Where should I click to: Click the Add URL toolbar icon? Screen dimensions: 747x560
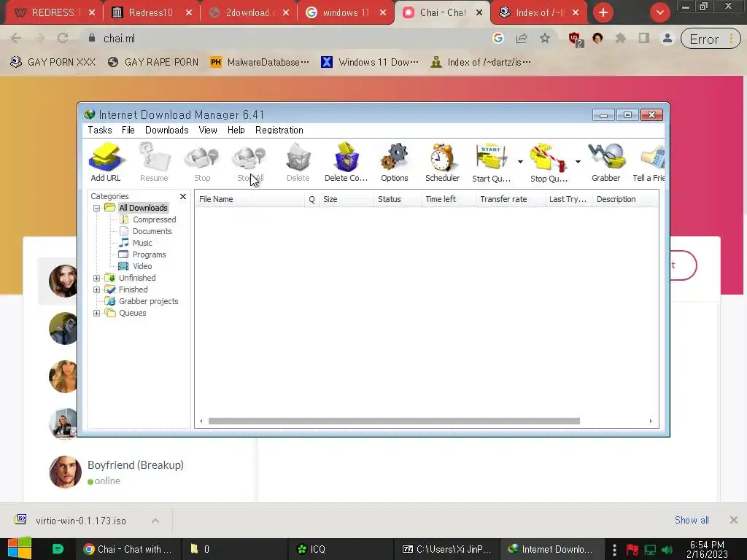[105, 162]
